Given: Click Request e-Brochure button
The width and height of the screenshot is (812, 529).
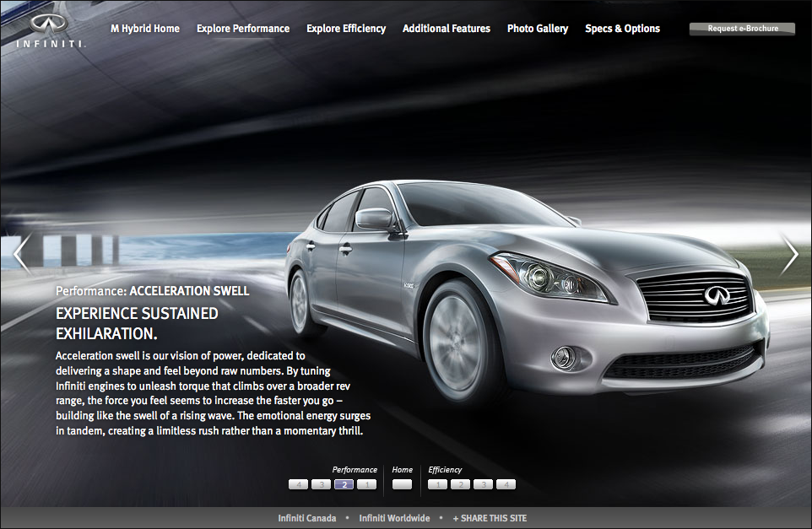Looking at the screenshot, I should (x=742, y=29).
